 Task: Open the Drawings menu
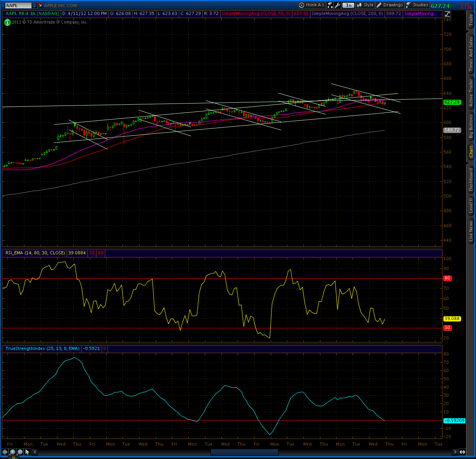tap(389, 5)
